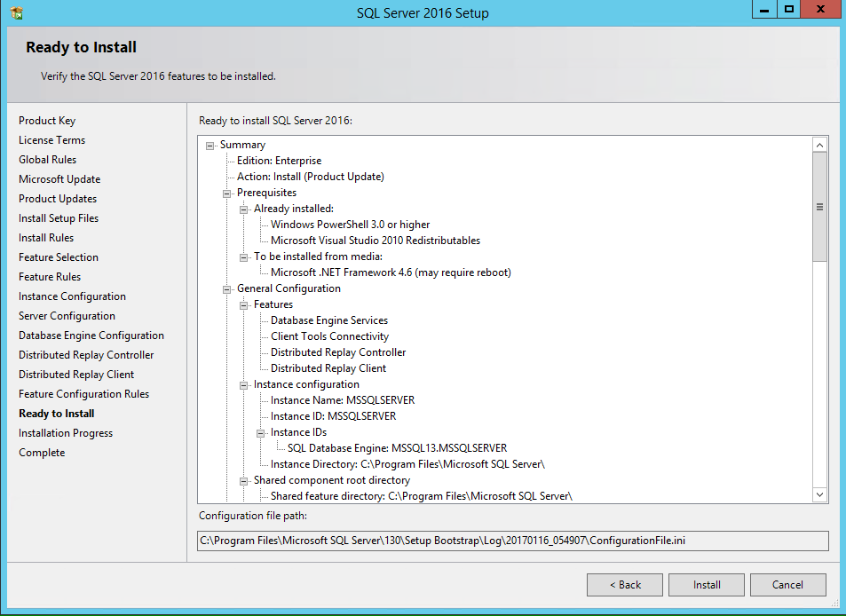Select 'Windows PowerShell 3.0 or higher' row
Image resolution: width=846 pixels, height=616 pixels.
tap(350, 225)
